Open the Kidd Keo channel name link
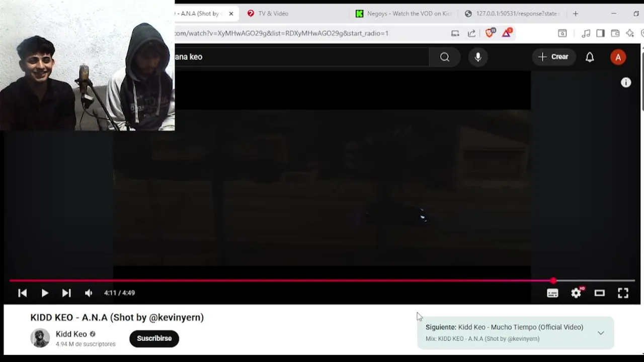 [x=71, y=334]
